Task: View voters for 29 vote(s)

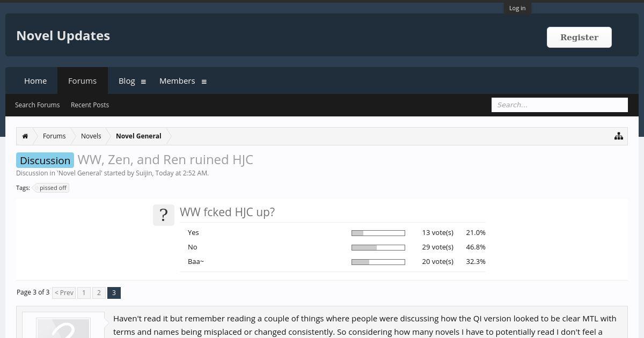Action: point(437,247)
